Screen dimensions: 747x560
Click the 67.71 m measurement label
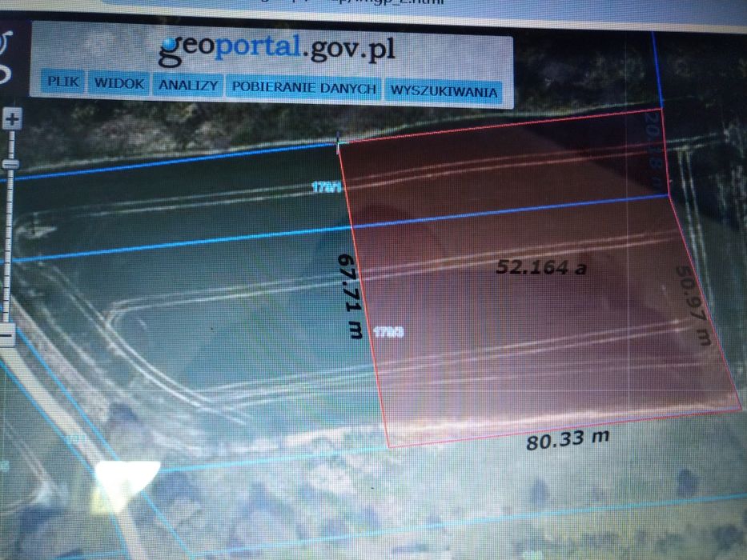coord(350,297)
